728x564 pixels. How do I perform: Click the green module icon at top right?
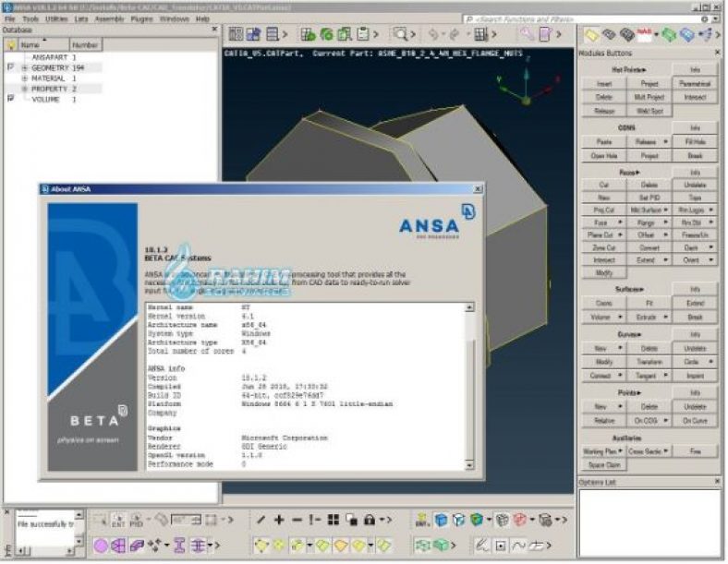click(669, 35)
